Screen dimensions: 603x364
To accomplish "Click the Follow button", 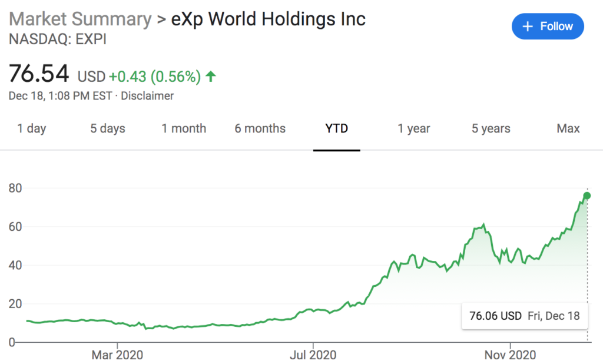I will (548, 26).
